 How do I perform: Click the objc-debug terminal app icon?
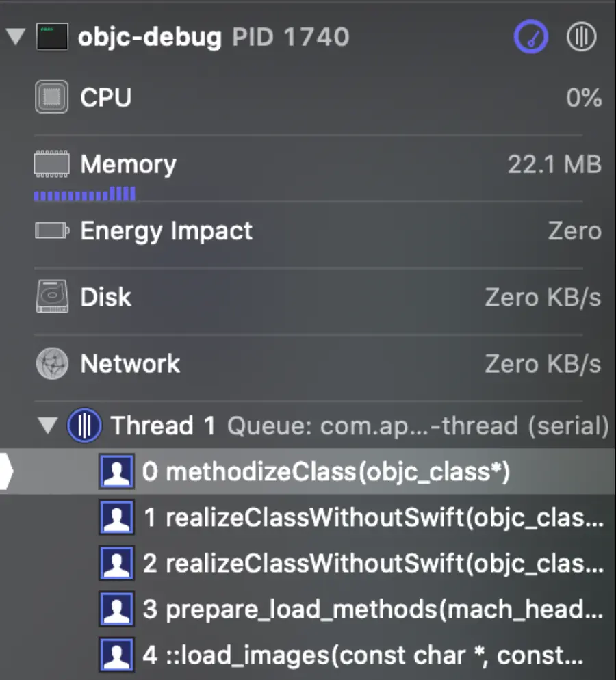(52, 37)
